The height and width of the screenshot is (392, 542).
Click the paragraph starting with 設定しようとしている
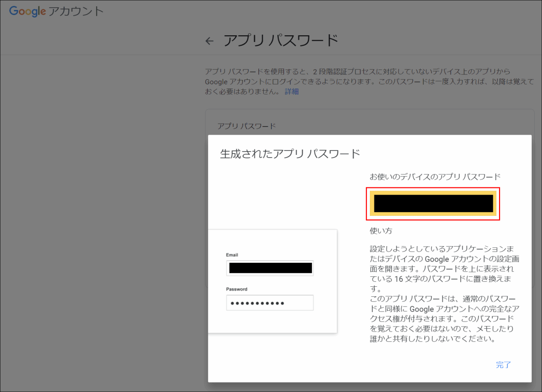tap(442, 269)
